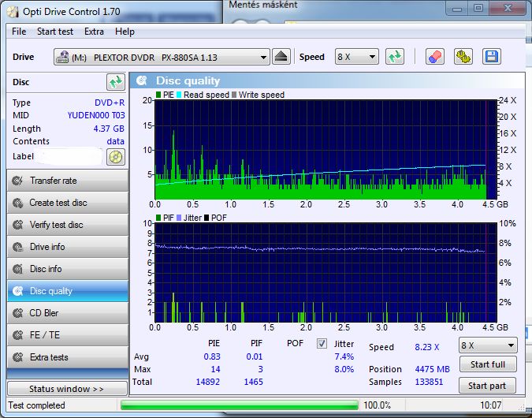
Task: Expand the Drive selection dropdown
Action: 263,58
